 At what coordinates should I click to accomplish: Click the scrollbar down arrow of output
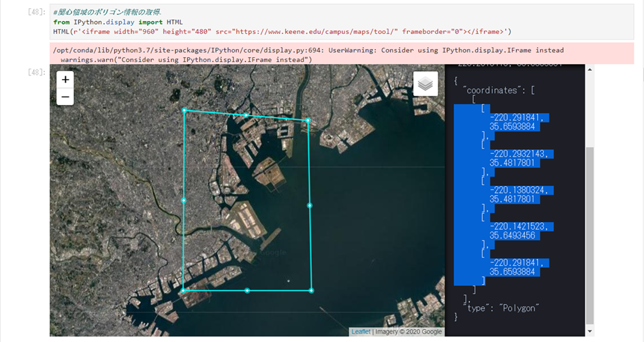click(x=590, y=331)
